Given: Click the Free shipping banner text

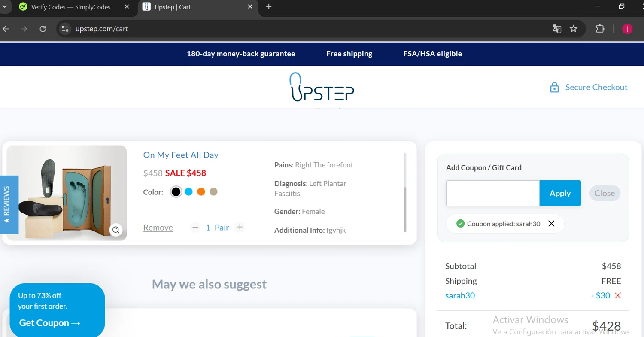Looking at the screenshot, I should point(349,54).
